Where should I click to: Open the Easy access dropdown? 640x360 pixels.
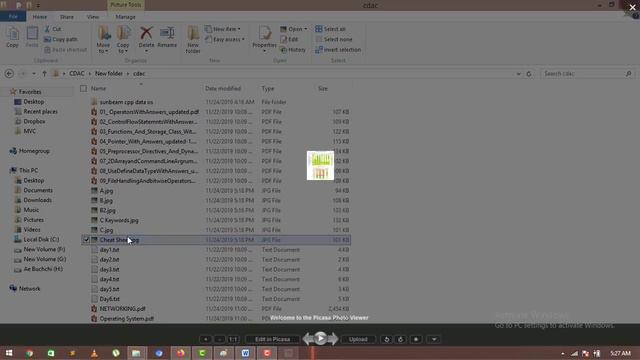click(x=225, y=39)
